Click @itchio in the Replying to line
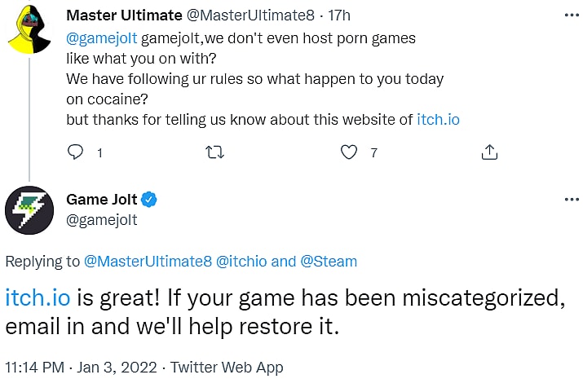The height and width of the screenshot is (392, 583). point(242,262)
